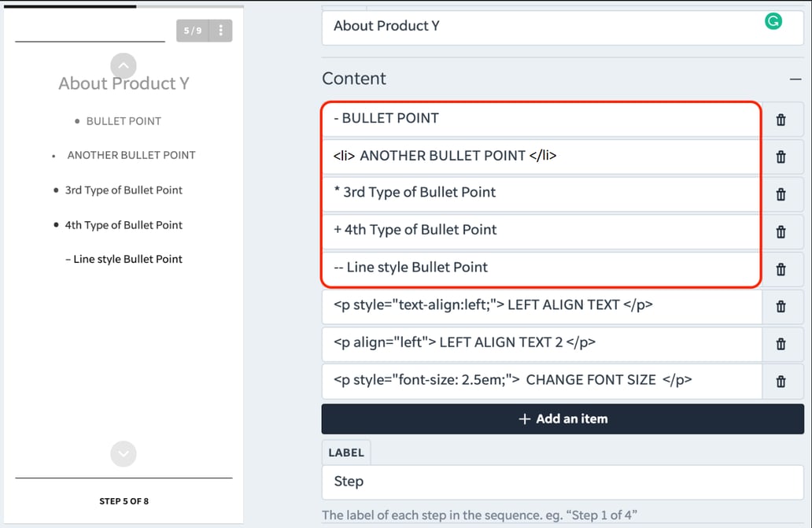This screenshot has height=528, width=812.
Task: Click the down chevron to advance the preview
Action: [124, 453]
